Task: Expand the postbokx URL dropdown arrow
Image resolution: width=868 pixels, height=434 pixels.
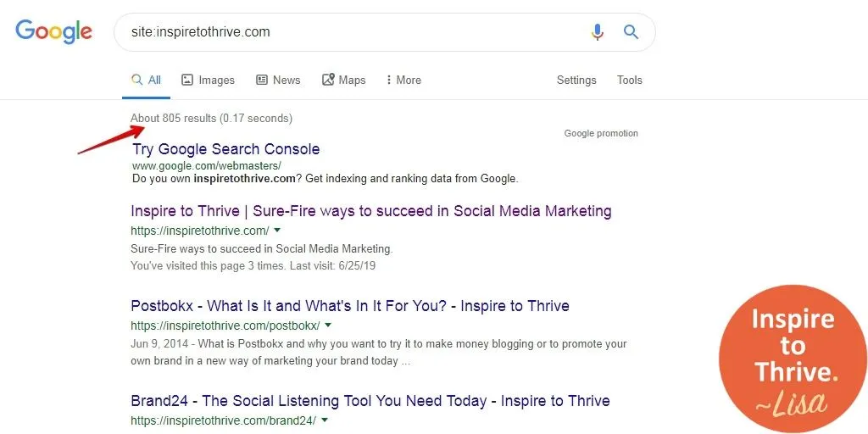Action: [328, 325]
